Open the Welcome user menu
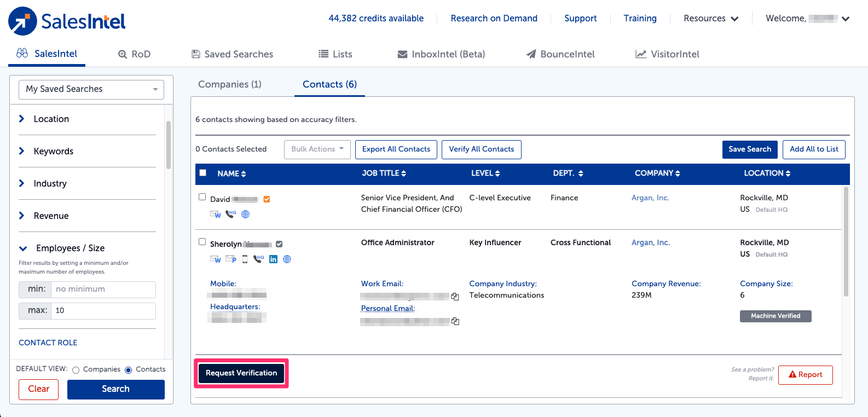This screenshot has height=417, width=868. [808, 19]
